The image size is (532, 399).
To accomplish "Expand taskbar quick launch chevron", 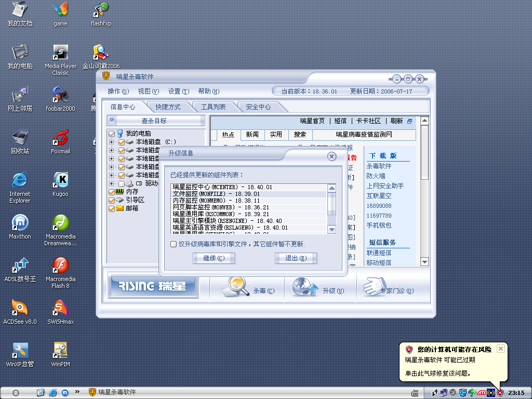I will tap(77, 392).
